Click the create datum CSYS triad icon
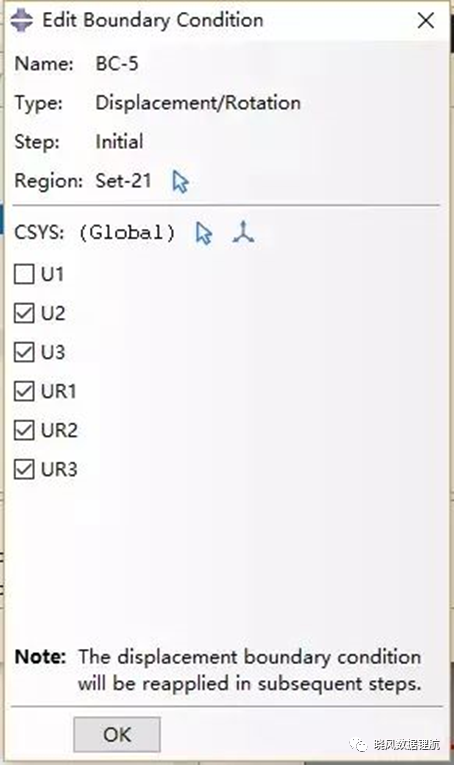 tap(243, 233)
